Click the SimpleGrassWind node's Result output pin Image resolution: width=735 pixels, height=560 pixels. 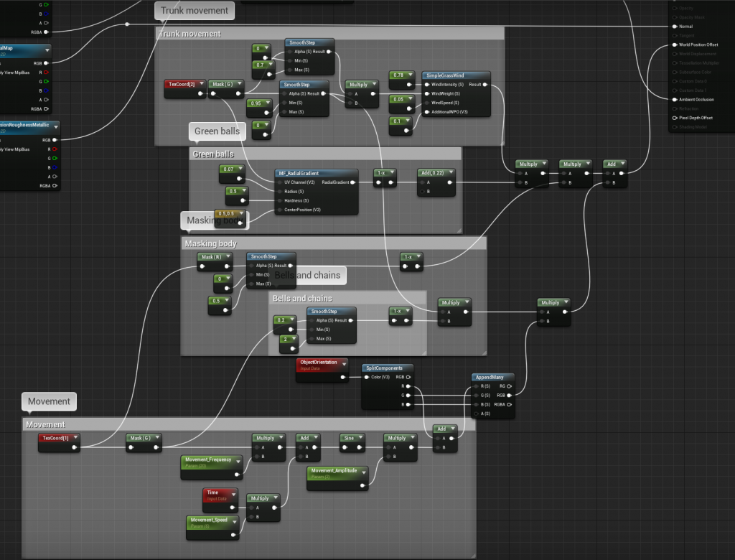coord(485,85)
